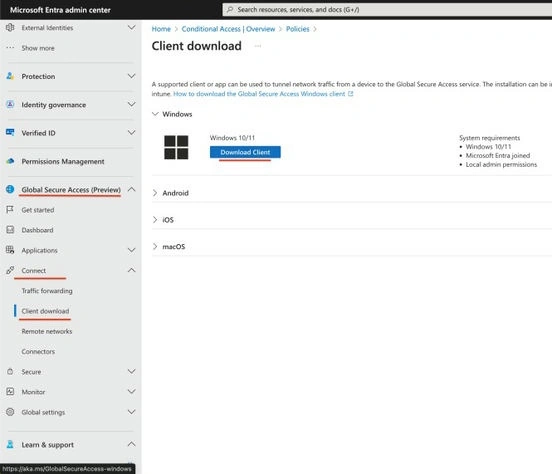552x474 pixels.
Task: Go to Home in the breadcrumb
Action: point(161,29)
